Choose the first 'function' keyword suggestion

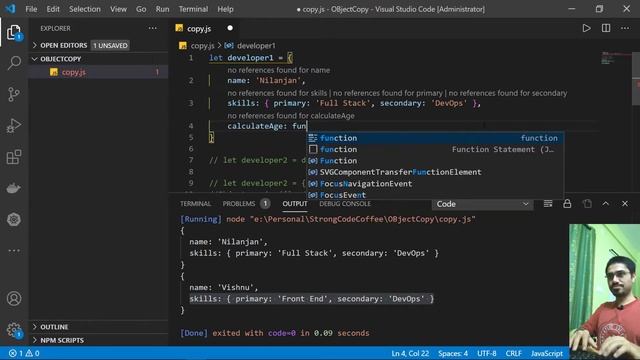coord(435,138)
